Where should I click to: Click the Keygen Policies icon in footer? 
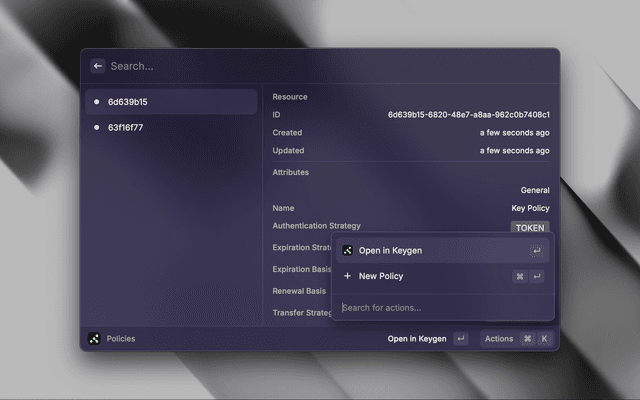pos(94,339)
